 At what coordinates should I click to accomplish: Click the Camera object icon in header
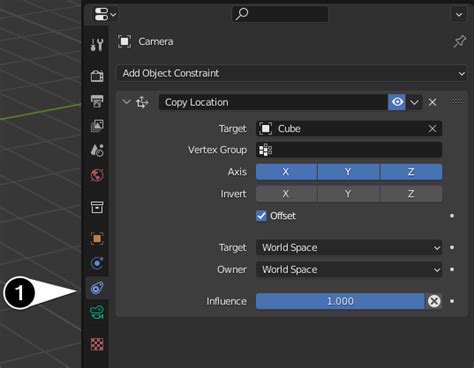[x=124, y=42]
